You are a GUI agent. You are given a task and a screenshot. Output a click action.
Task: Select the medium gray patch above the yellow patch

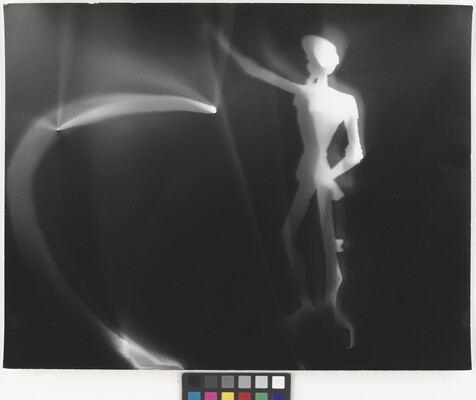(x=228, y=382)
